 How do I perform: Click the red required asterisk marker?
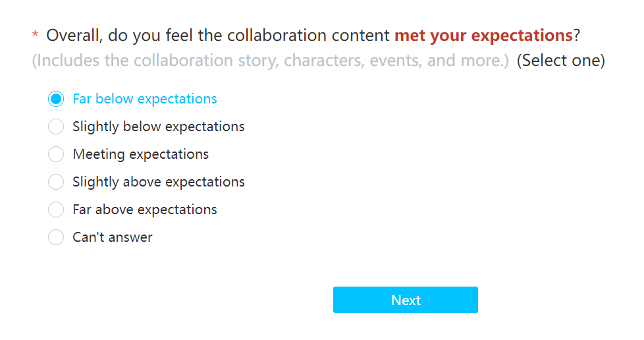[36, 34]
